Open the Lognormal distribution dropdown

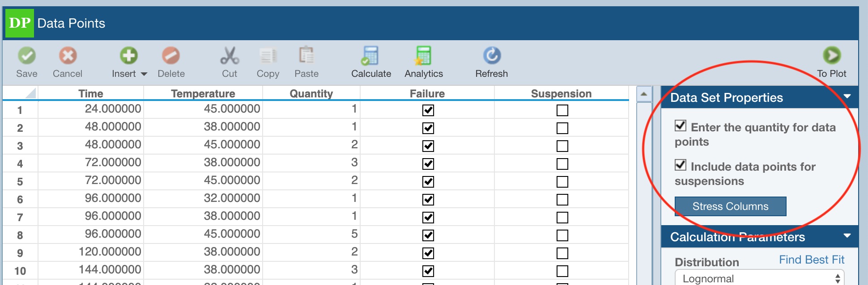[759, 278]
